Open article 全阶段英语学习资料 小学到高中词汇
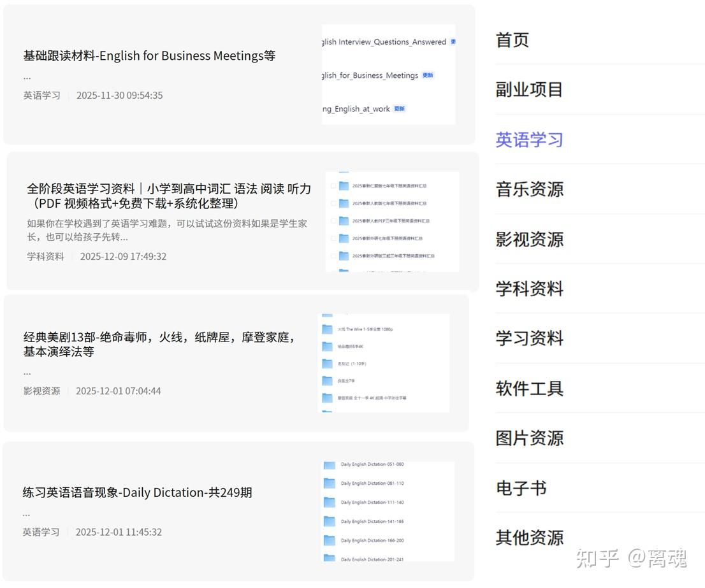The width and height of the screenshot is (705, 588). (169, 196)
